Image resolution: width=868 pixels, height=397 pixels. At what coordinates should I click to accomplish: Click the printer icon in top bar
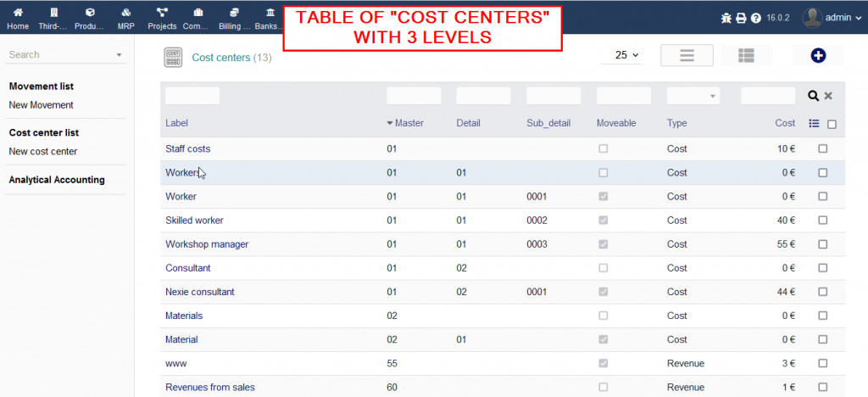[741, 18]
